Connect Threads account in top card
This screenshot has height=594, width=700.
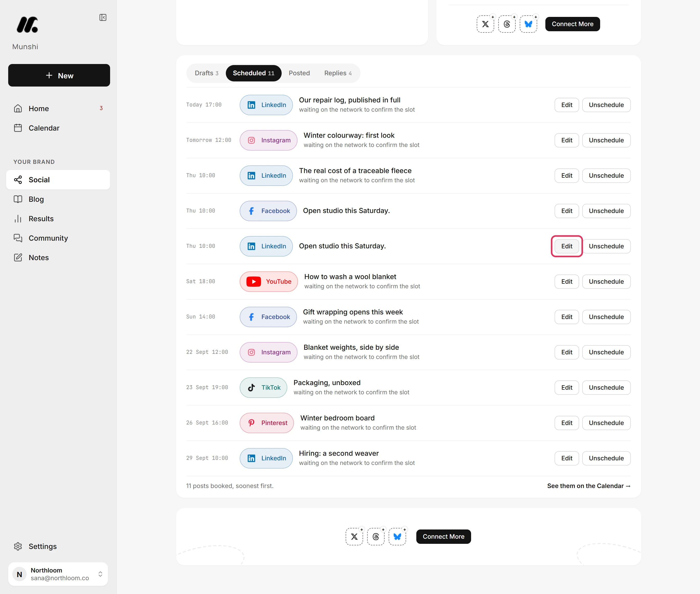point(507,24)
